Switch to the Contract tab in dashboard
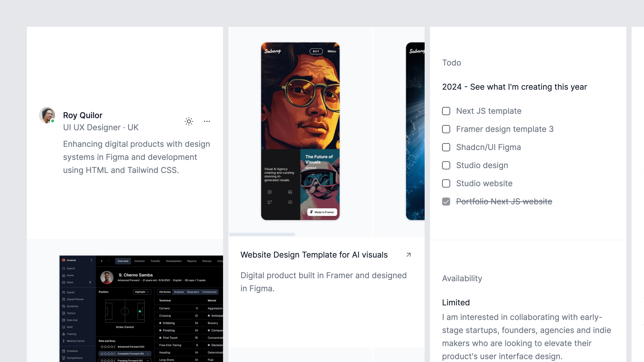The width and height of the screenshot is (644, 362). 139,261
